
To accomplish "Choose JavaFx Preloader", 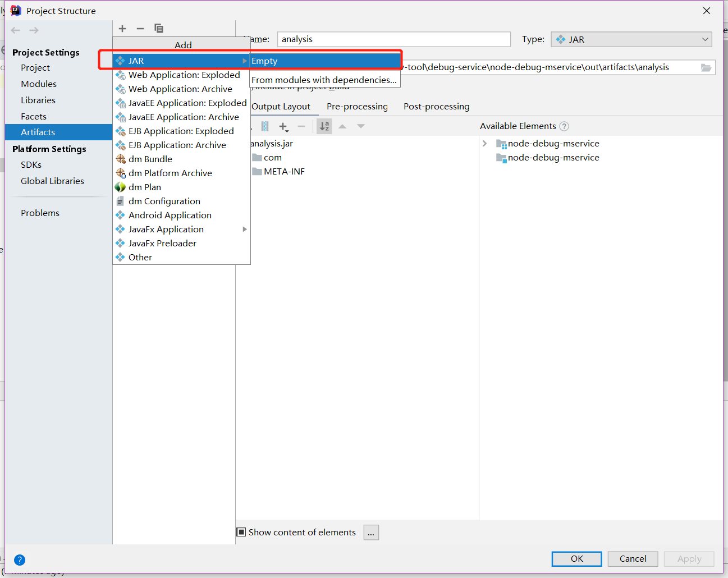I will (181, 243).
